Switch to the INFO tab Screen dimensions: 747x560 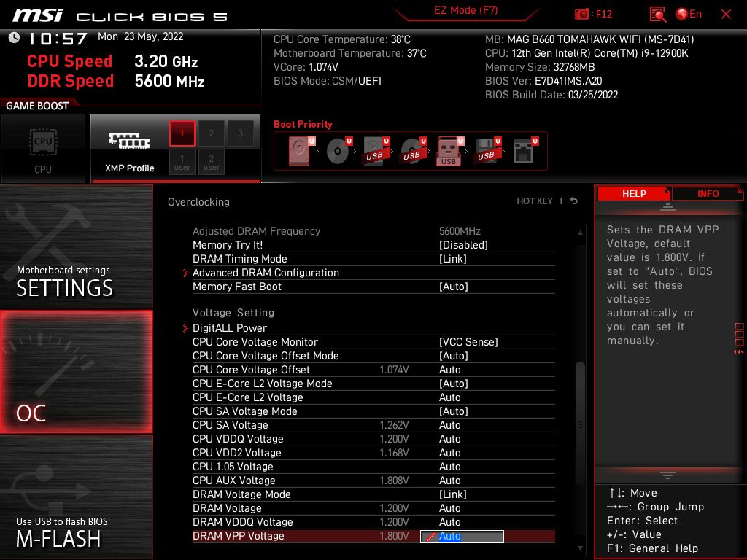click(708, 194)
